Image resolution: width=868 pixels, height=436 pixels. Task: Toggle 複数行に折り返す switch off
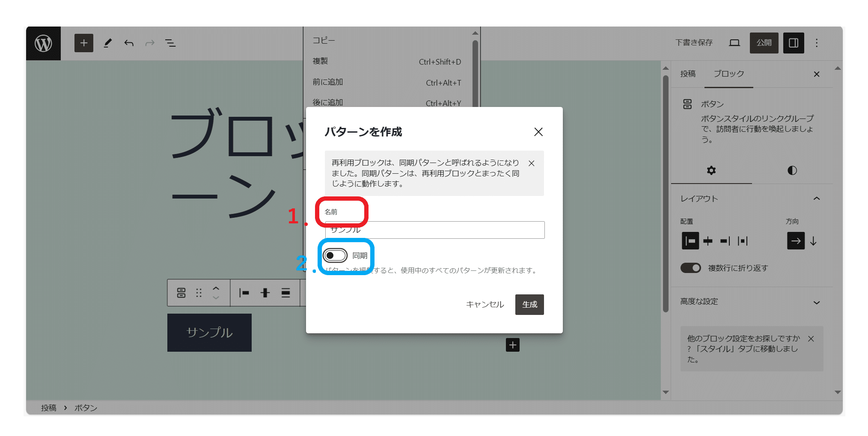point(690,268)
